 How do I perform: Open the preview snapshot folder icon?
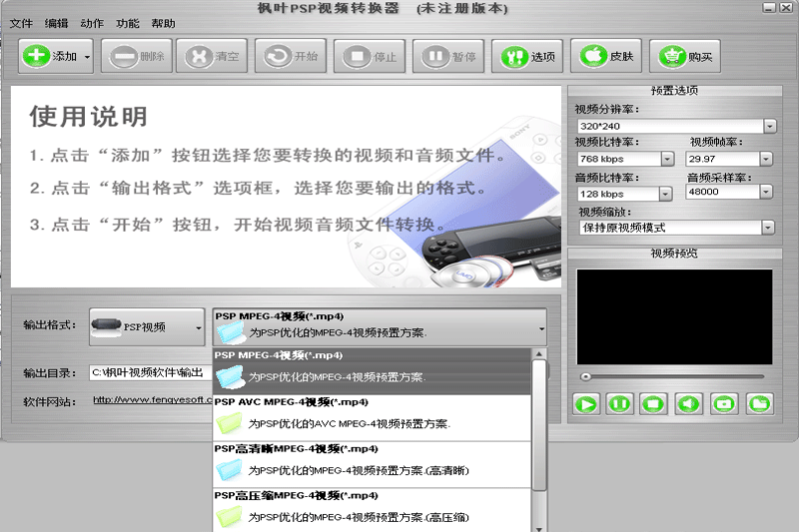(x=759, y=404)
